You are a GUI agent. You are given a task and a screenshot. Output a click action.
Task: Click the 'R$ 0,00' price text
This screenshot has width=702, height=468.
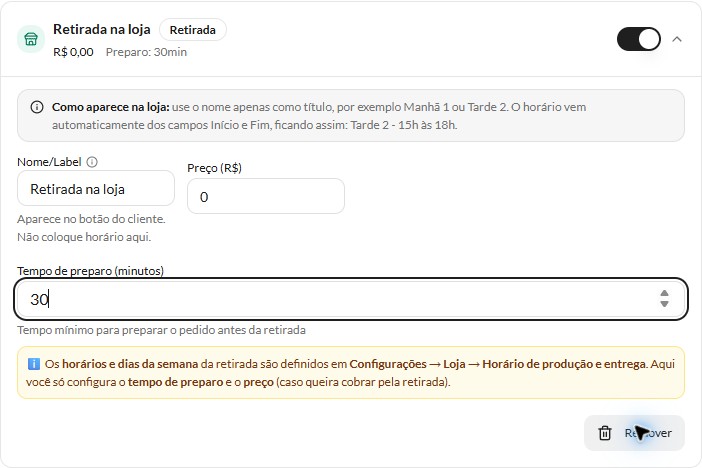[x=73, y=52]
